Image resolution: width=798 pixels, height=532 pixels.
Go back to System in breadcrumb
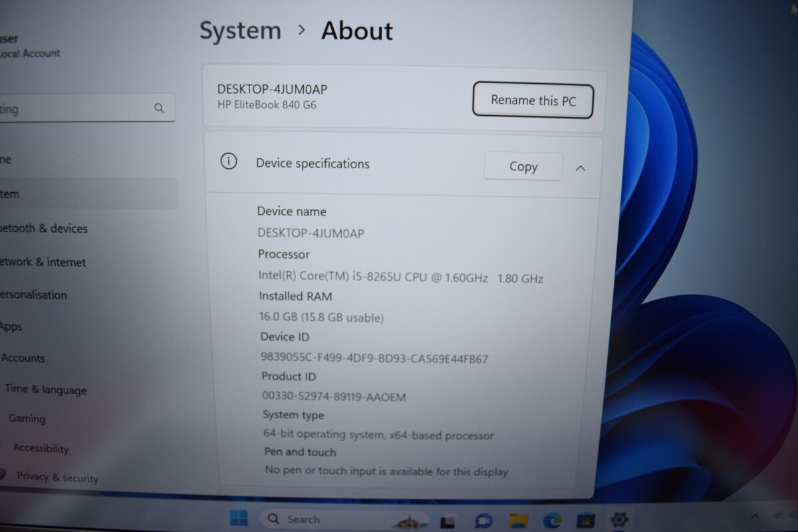click(240, 31)
